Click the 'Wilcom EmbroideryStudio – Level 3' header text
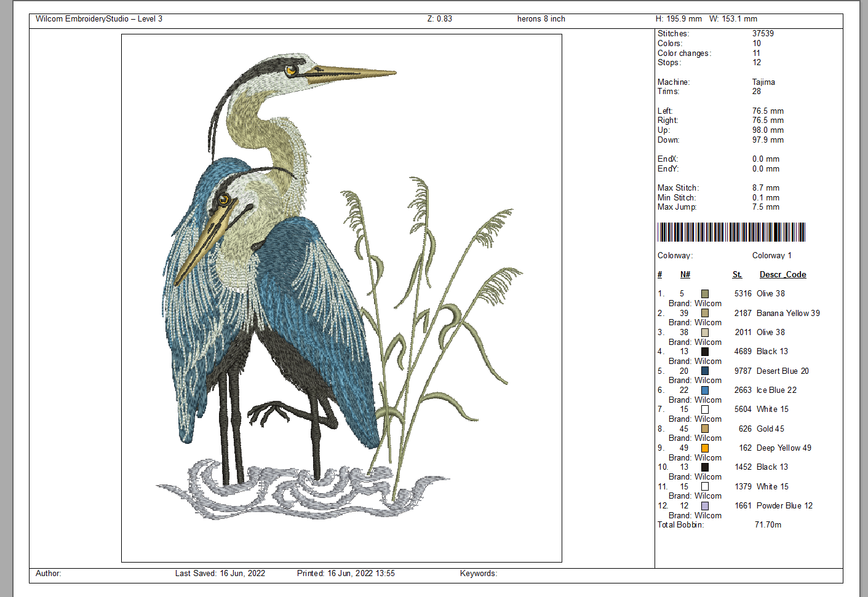868x597 pixels. 99,19
